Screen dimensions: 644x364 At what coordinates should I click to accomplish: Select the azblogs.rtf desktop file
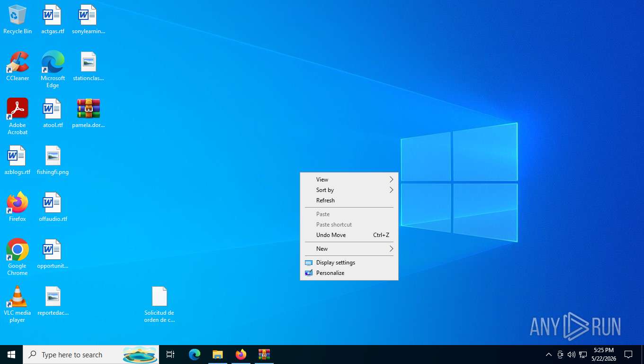[18, 161]
